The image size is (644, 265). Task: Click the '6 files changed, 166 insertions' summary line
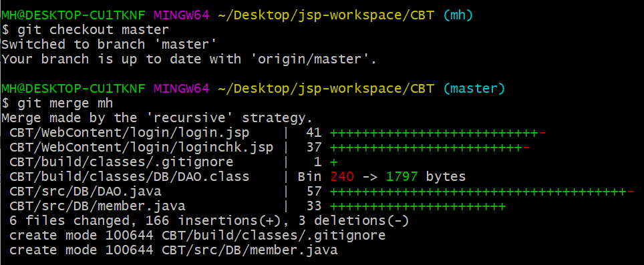(x=209, y=221)
